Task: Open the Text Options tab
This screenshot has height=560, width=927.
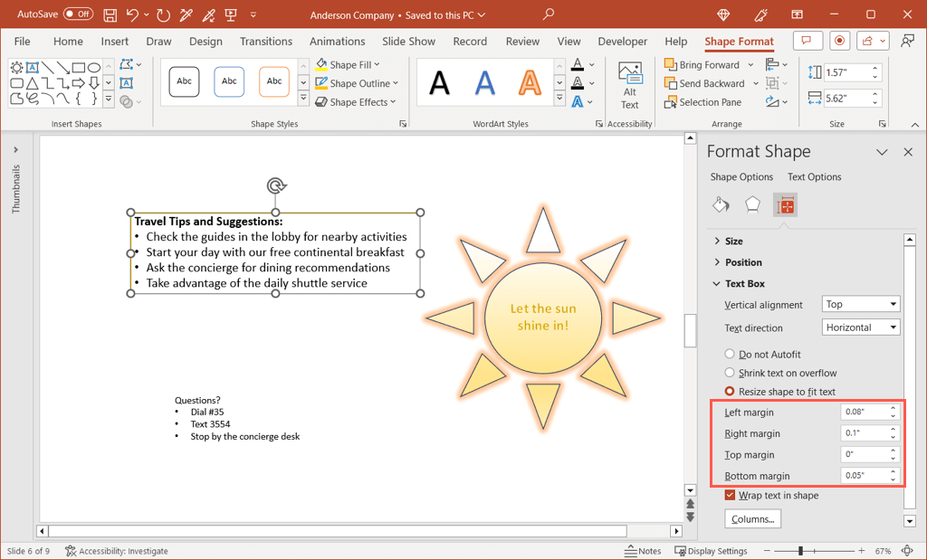Action: click(x=814, y=177)
